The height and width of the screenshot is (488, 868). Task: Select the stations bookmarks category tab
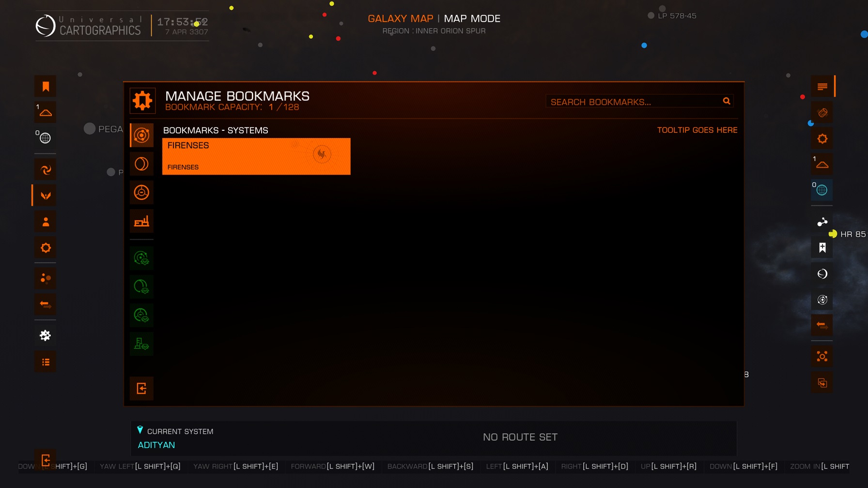point(141,193)
